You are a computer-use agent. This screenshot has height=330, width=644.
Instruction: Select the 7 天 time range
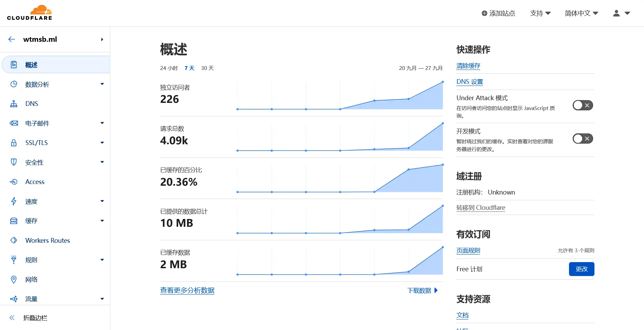click(189, 68)
